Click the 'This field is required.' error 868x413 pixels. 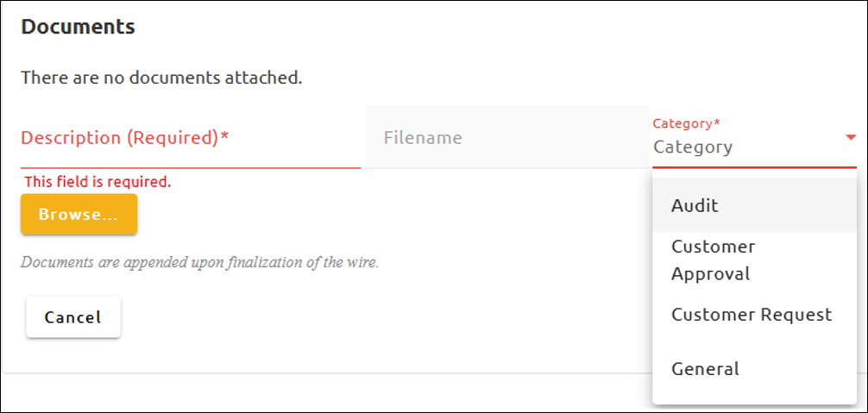[97, 182]
